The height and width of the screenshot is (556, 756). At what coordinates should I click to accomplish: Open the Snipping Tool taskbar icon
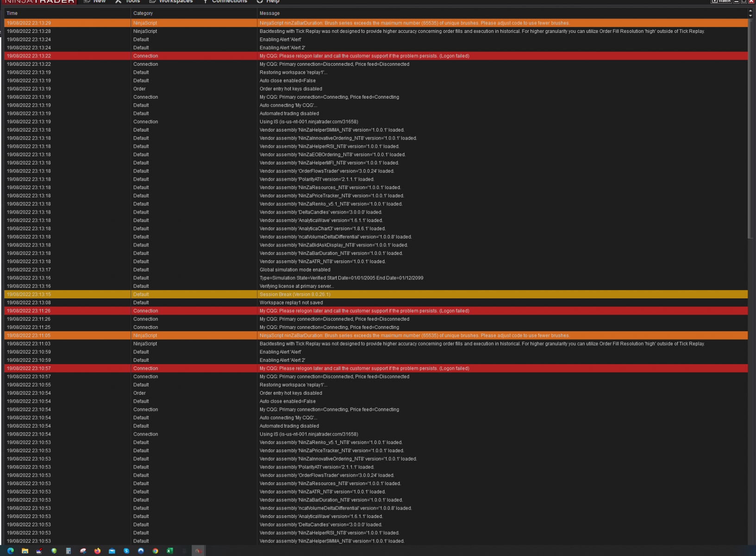coord(83,551)
